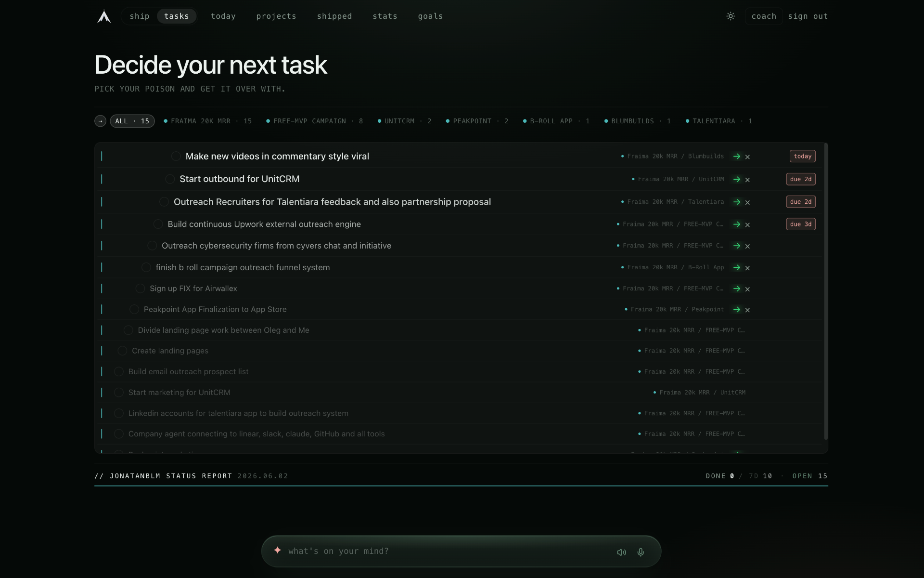Viewport: 924px width, 578px height.
Task: Select the tasks tab
Action: (177, 16)
